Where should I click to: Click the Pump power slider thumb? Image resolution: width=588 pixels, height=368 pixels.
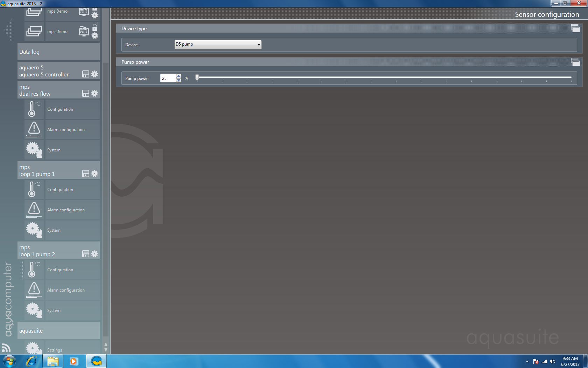click(197, 77)
